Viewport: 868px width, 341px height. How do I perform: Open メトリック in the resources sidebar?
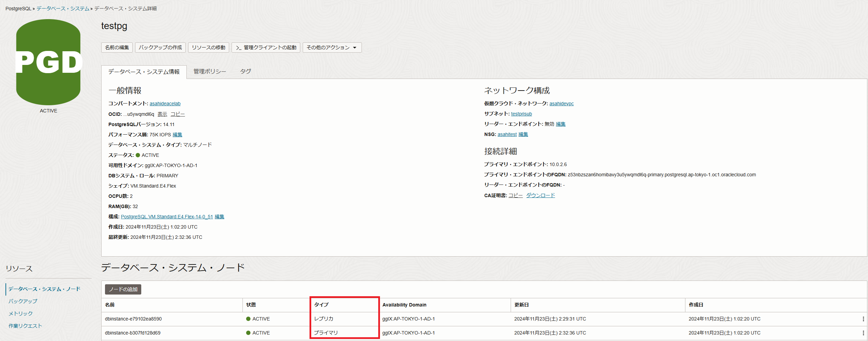[x=21, y=313]
